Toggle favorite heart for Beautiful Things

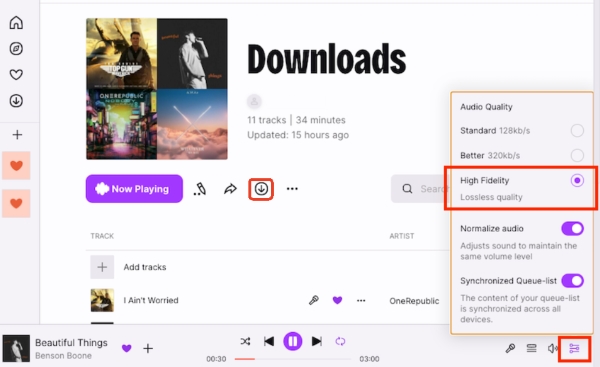[x=127, y=348]
